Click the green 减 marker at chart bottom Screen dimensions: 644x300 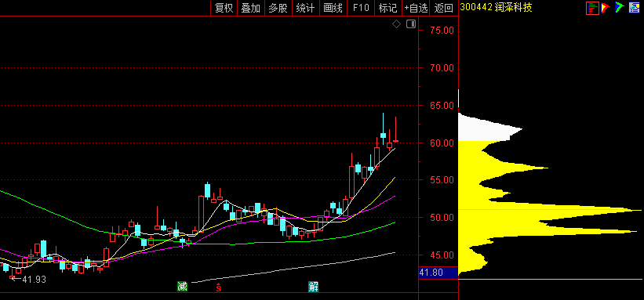[x=182, y=287]
